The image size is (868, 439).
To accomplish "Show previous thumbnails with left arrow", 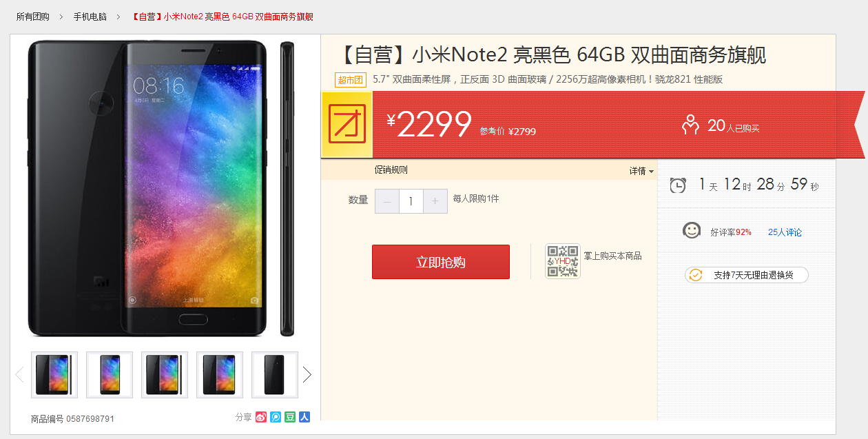I will [19, 375].
